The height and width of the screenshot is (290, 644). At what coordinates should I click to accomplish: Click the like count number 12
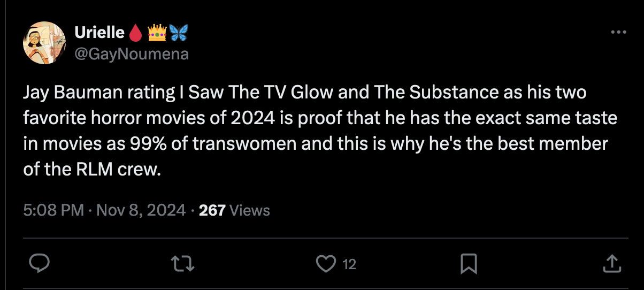349,264
